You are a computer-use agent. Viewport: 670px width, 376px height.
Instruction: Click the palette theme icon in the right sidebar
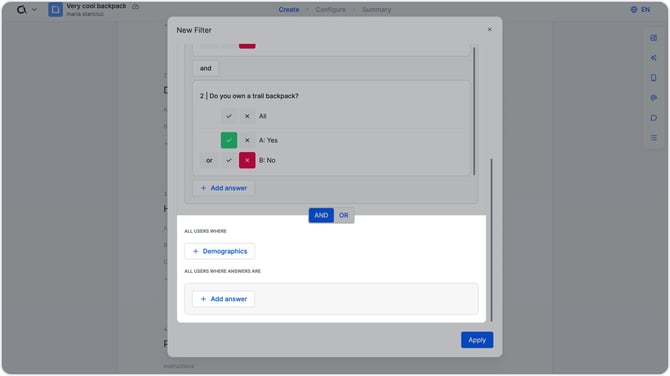click(x=653, y=98)
